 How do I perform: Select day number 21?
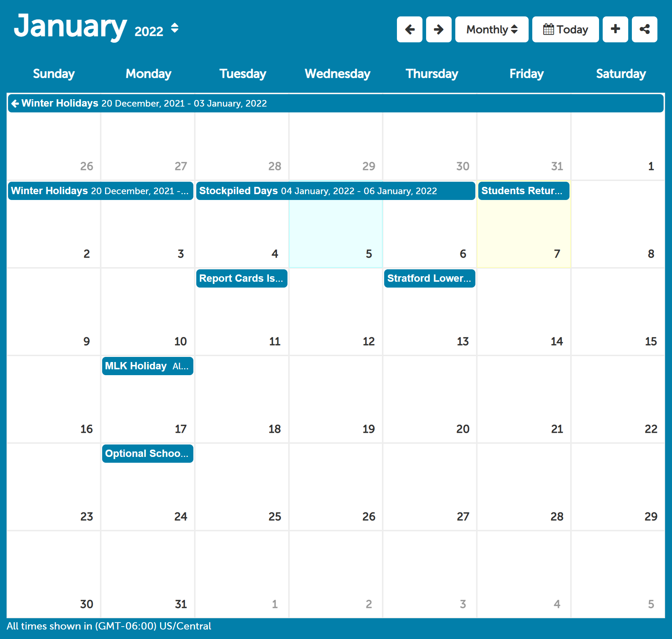[x=557, y=429]
